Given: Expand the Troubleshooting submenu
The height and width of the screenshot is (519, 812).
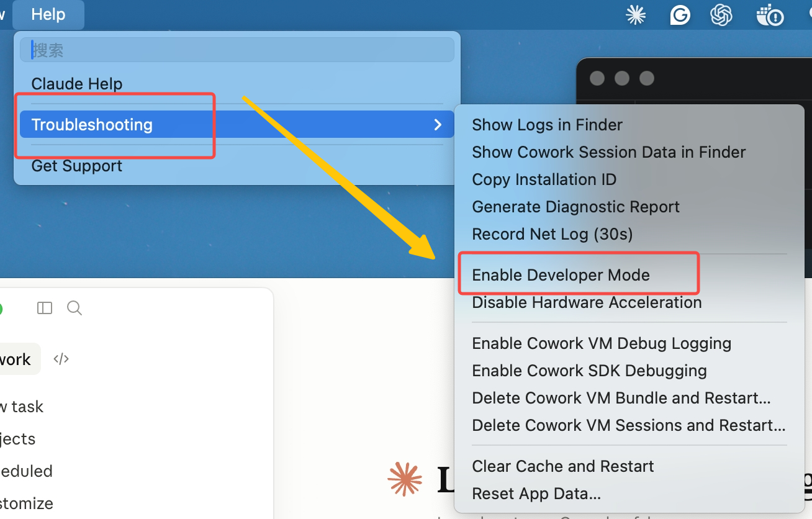Looking at the screenshot, I should coord(237,124).
